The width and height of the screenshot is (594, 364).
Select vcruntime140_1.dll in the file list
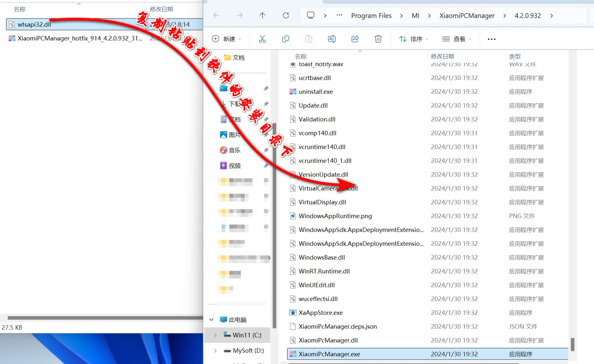click(x=325, y=161)
